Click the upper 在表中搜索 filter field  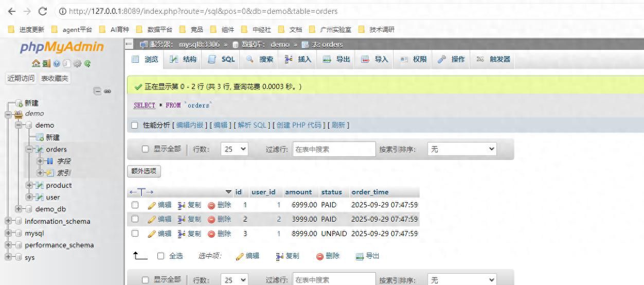click(334, 149)
